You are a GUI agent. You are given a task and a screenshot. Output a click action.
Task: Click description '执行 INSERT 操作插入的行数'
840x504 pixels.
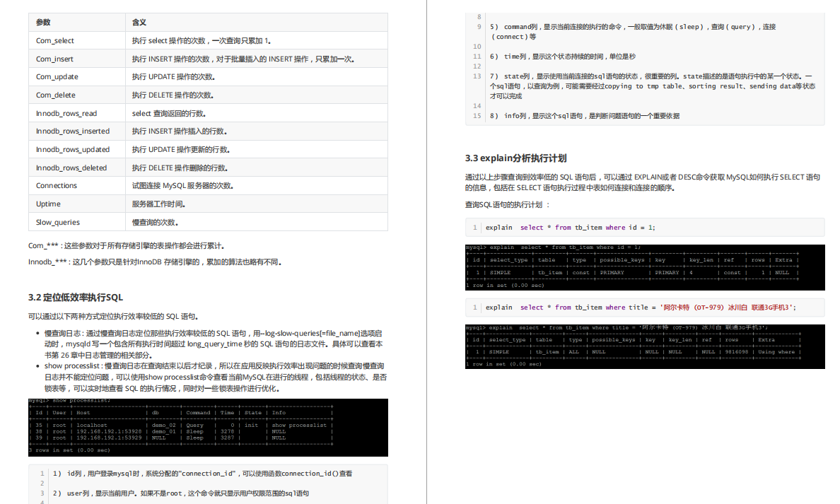tap(180, 131)
